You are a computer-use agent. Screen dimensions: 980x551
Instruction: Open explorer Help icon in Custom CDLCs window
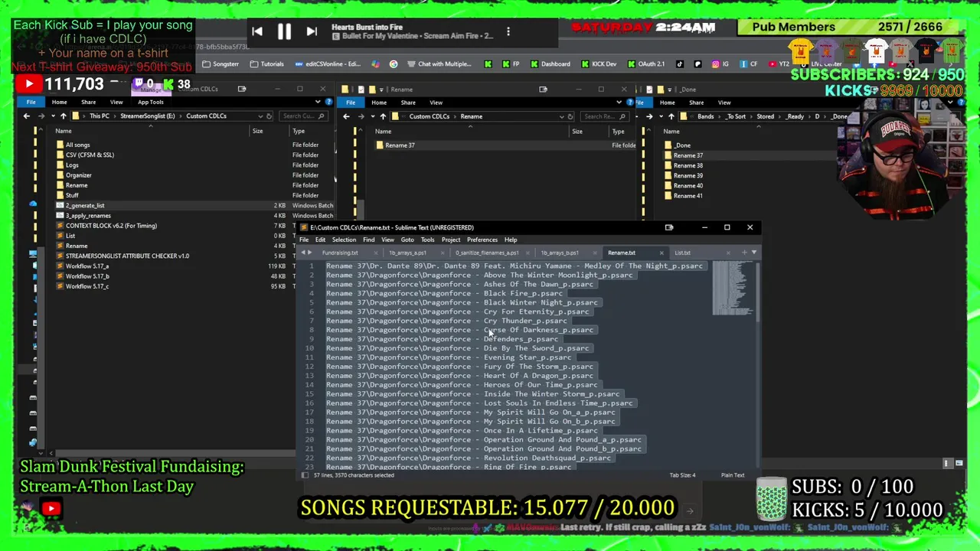[327, 102]
